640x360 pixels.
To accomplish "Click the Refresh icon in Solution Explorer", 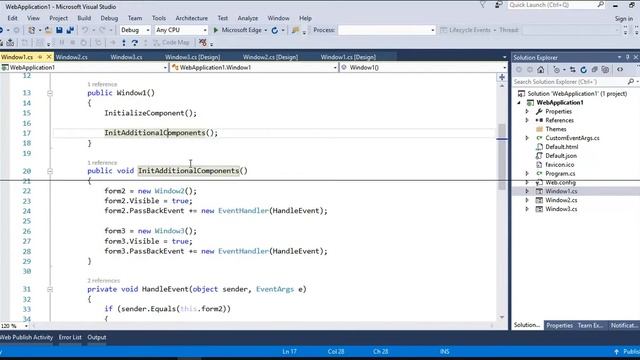I will point(584,70).
